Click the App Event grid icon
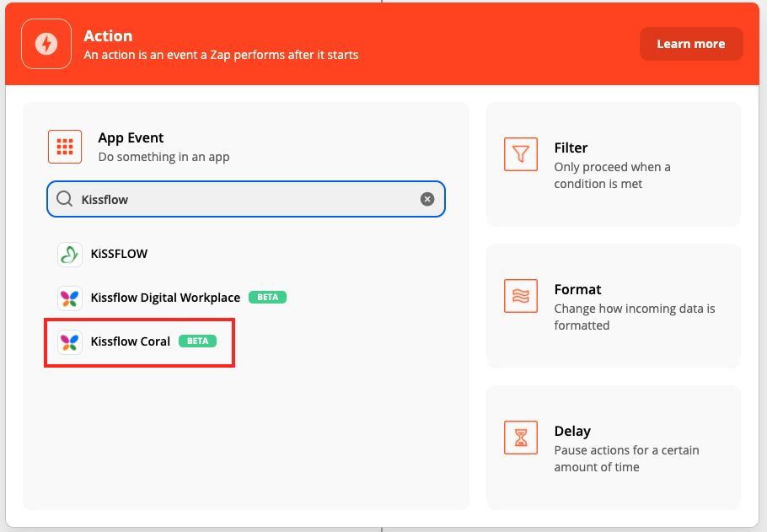 coord(65,147)
